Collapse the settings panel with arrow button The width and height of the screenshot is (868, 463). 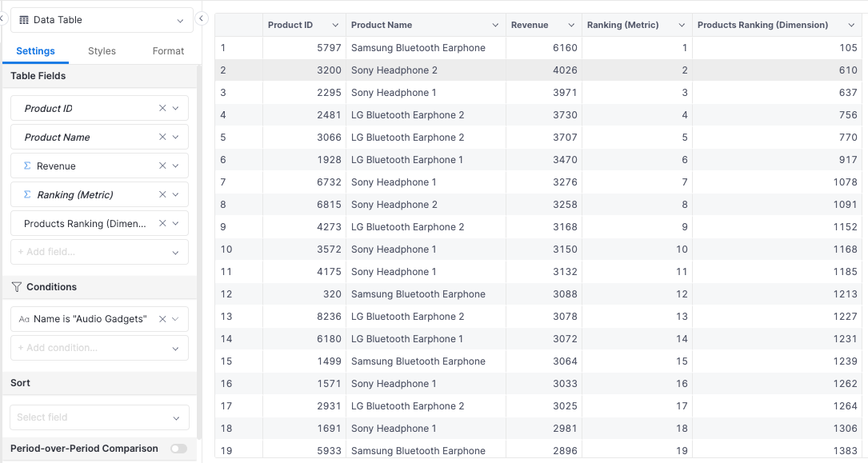point(202,19)
